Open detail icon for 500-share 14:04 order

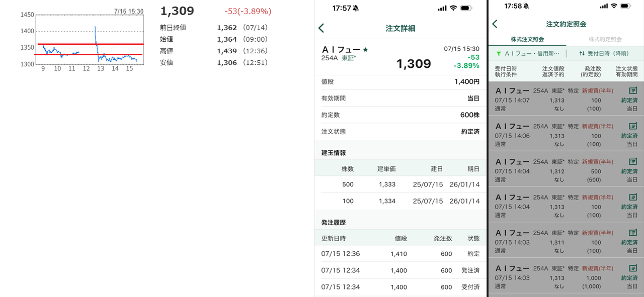click(x=632, y=162)
